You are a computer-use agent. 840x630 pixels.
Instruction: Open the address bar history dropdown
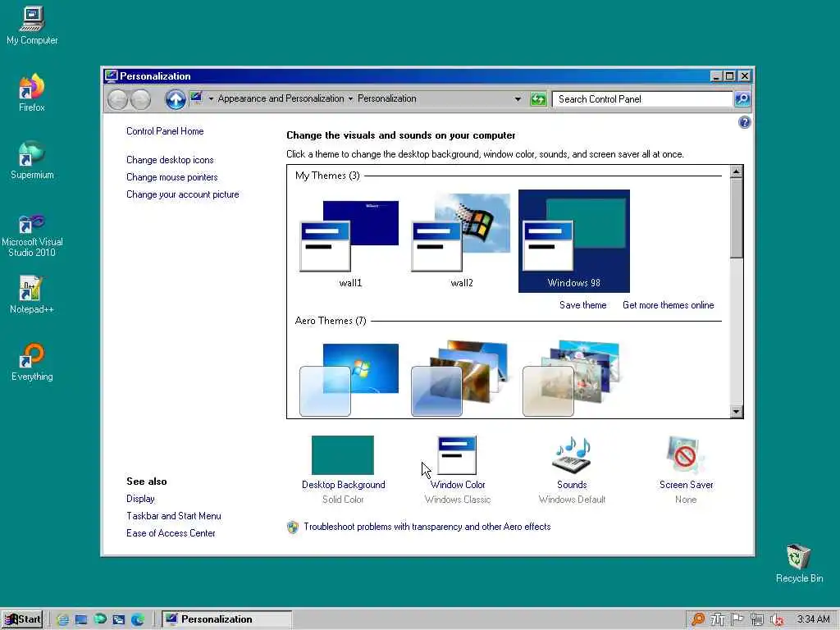click(518, 99)
